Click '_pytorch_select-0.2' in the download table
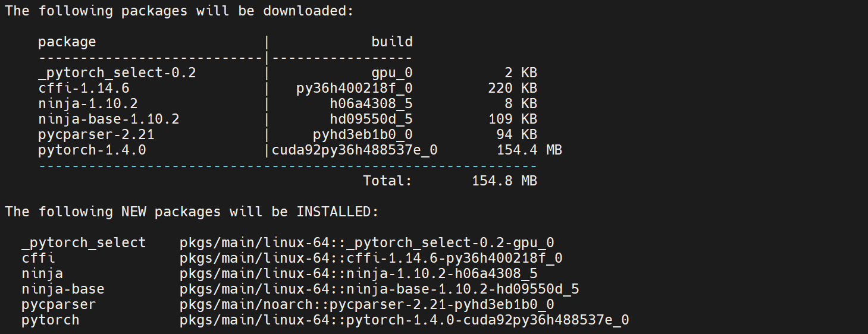Image resolution: width=868 pixels, height=334 pixels. [x=117, y=73]
